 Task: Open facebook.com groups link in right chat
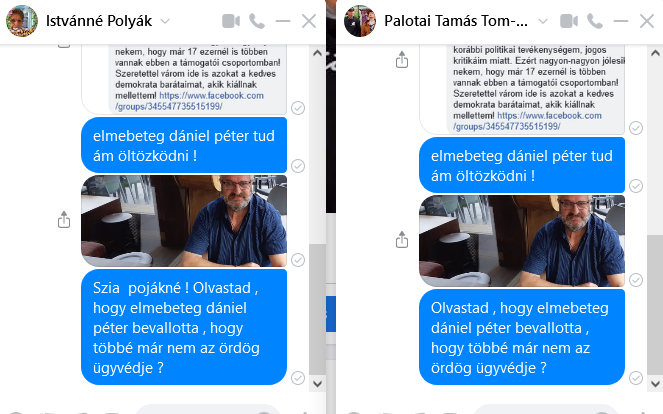[x=528, y=121]
